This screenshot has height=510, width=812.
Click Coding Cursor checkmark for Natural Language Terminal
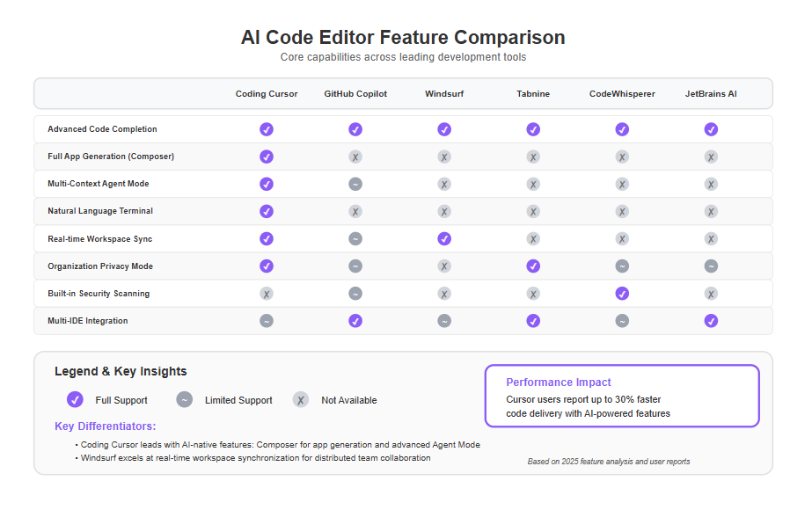pos(267,211)
